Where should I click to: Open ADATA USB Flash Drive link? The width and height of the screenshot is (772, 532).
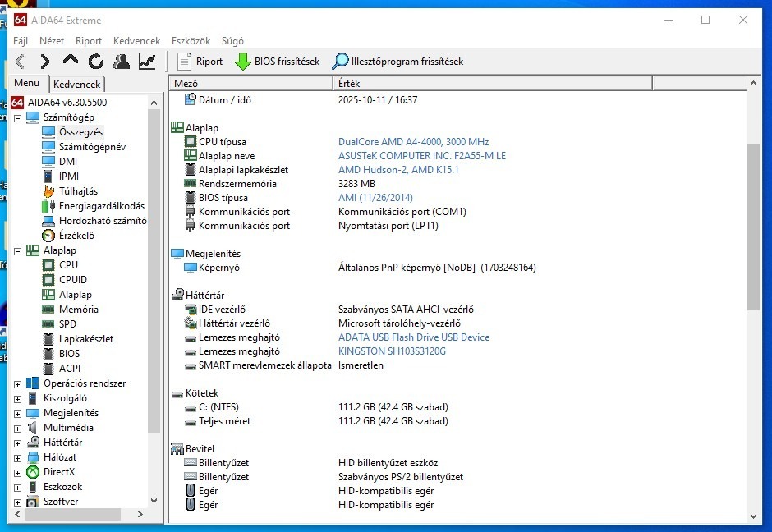[414, 337]
